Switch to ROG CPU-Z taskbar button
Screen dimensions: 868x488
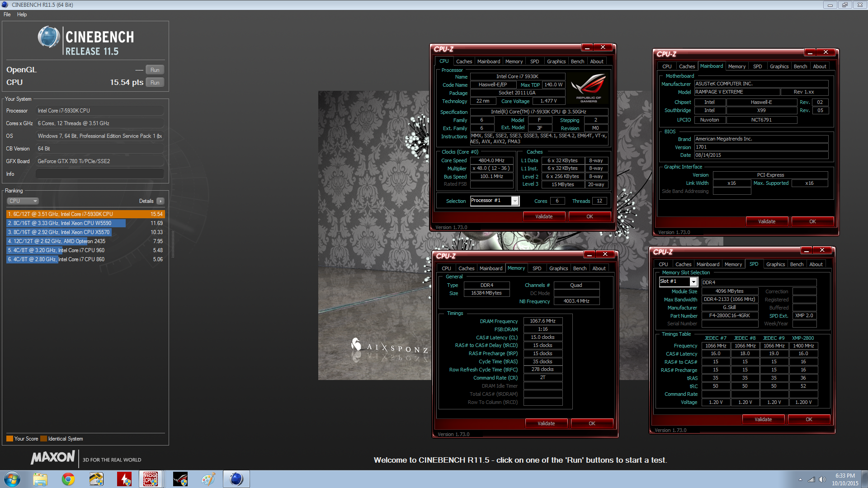[151, 479]
